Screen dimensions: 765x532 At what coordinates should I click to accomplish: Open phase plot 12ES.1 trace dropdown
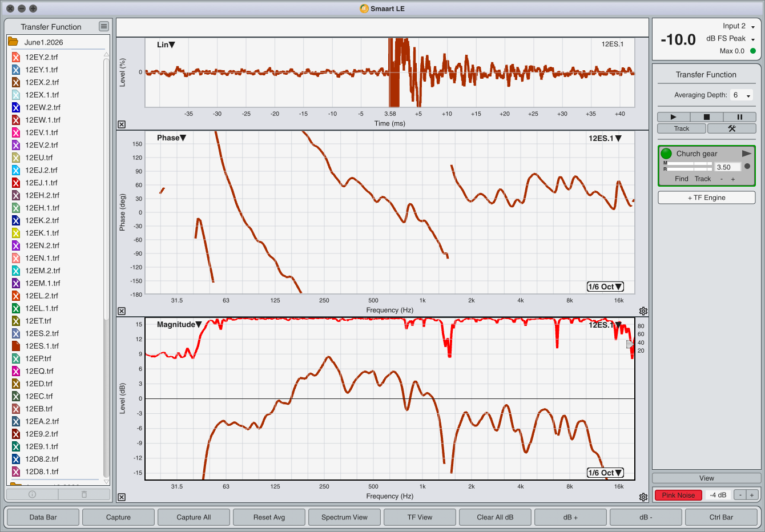(605, 138)
